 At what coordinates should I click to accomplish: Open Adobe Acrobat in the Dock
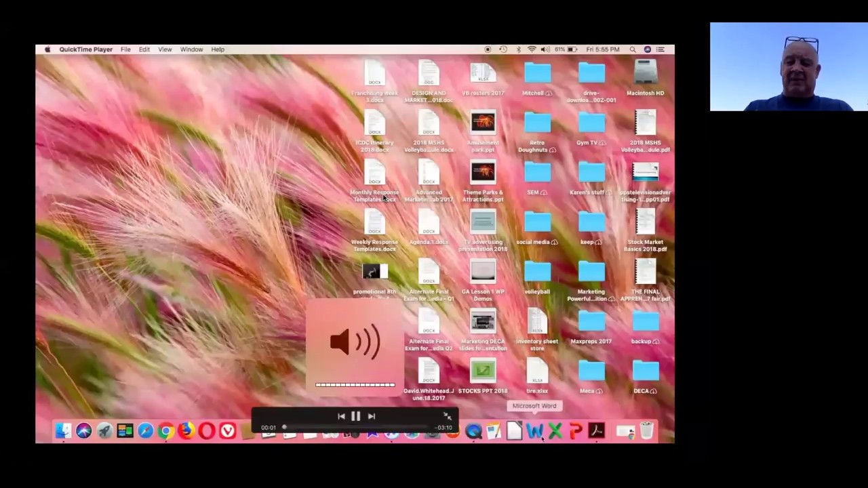[596, 431]
